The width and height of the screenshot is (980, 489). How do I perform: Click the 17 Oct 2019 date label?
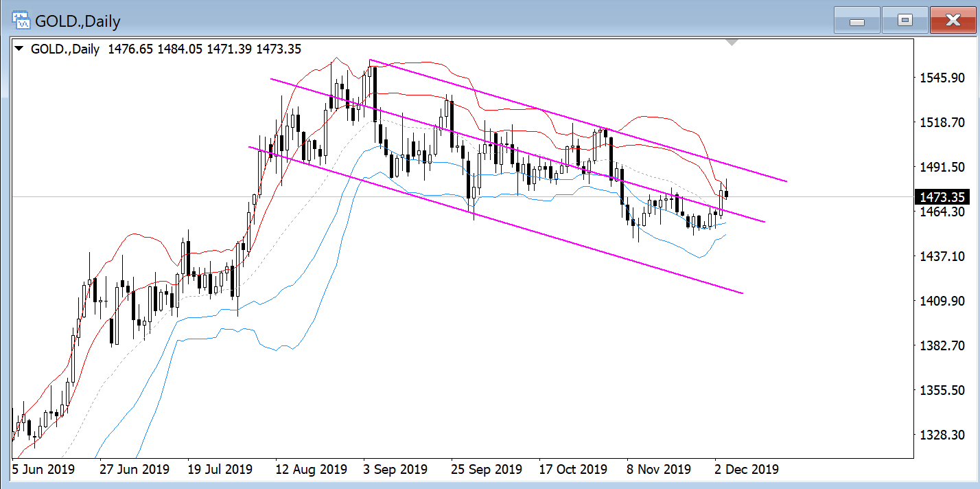(573, 470)
